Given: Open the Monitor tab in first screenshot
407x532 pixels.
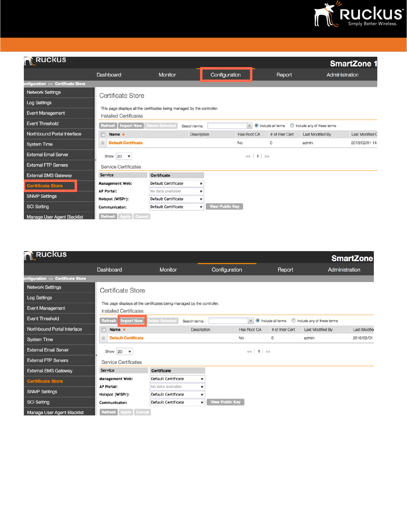Looking at the screenshot, I should click(167, 75).
